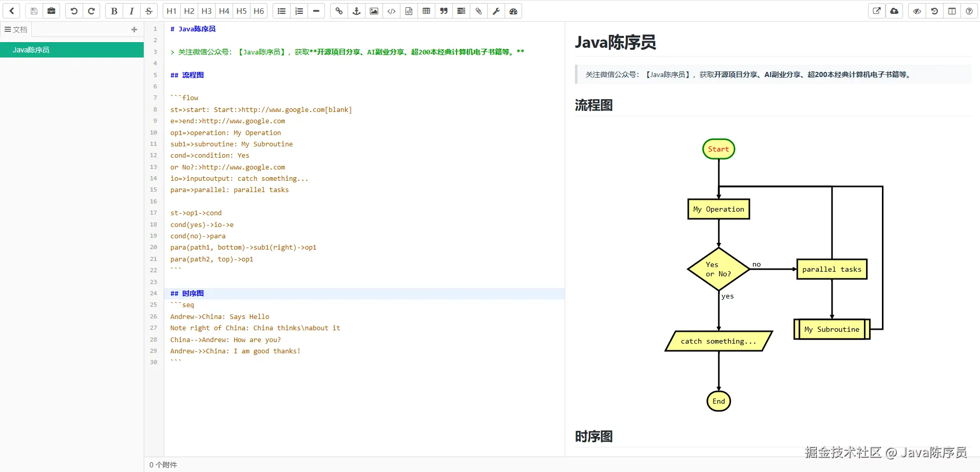Click the back arrow button
This screenshot has height=472, width=980.
tap(11, 11)
